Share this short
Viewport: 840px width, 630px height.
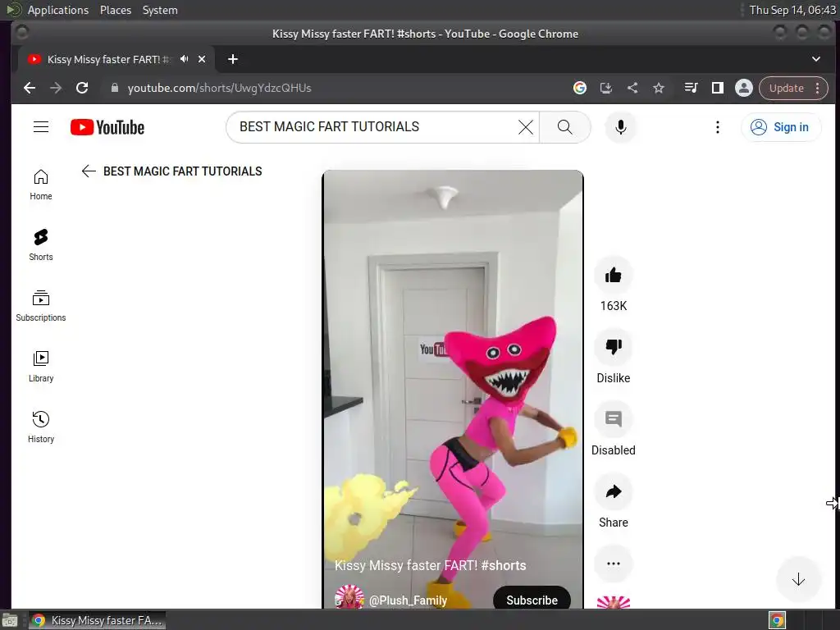tap(614, 492)
